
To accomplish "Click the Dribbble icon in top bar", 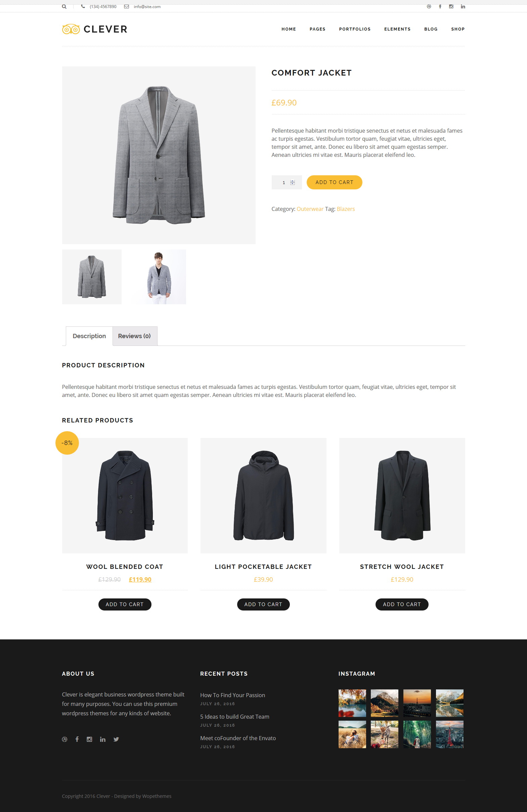I will (429, 6).
